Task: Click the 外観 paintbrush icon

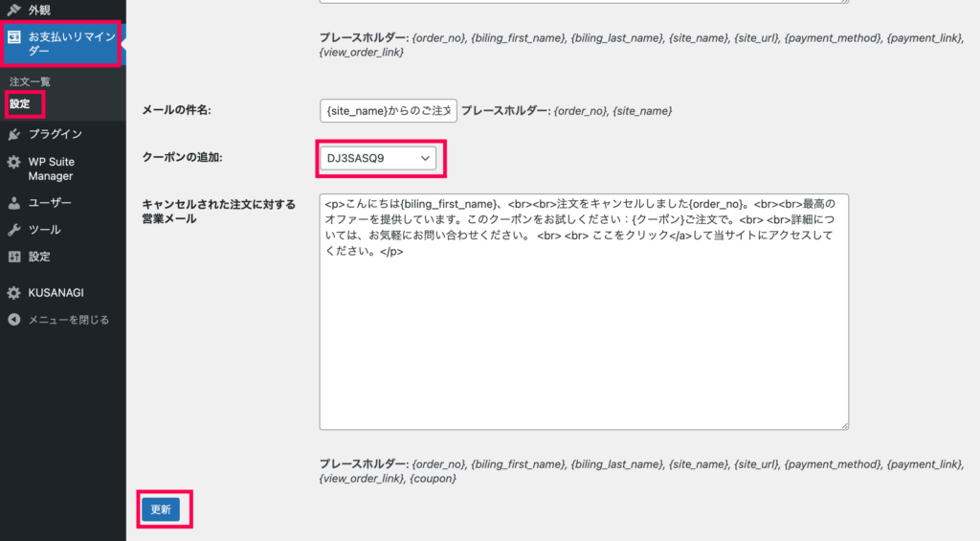Action: pos(13,10)
